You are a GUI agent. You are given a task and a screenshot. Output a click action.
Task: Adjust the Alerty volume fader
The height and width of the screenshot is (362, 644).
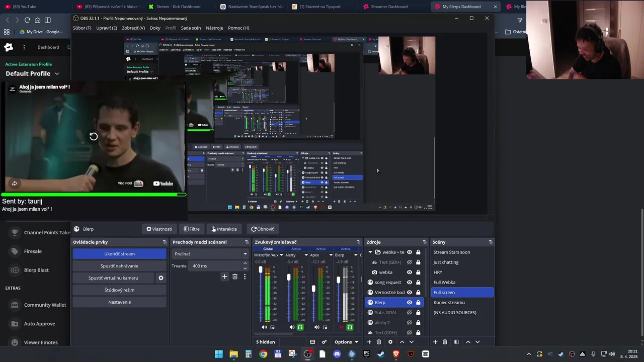pos(289,277)
